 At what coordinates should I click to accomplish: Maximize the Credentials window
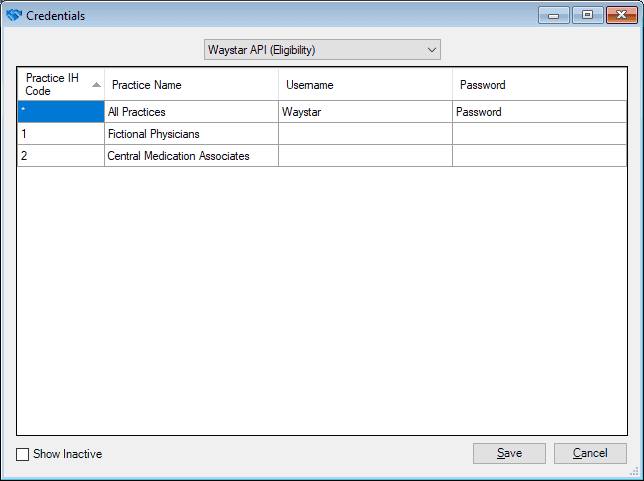[587, 15]
